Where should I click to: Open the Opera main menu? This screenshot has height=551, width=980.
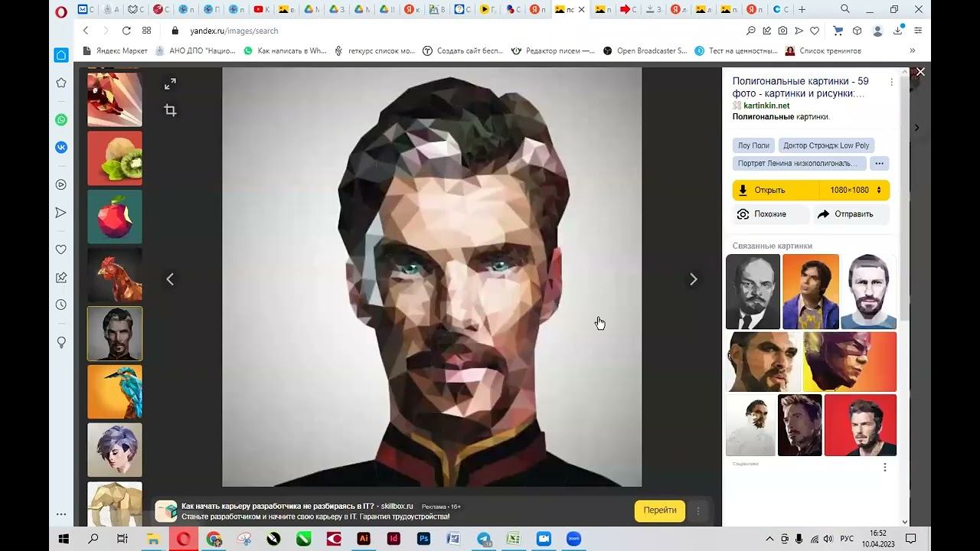point(61,11)
